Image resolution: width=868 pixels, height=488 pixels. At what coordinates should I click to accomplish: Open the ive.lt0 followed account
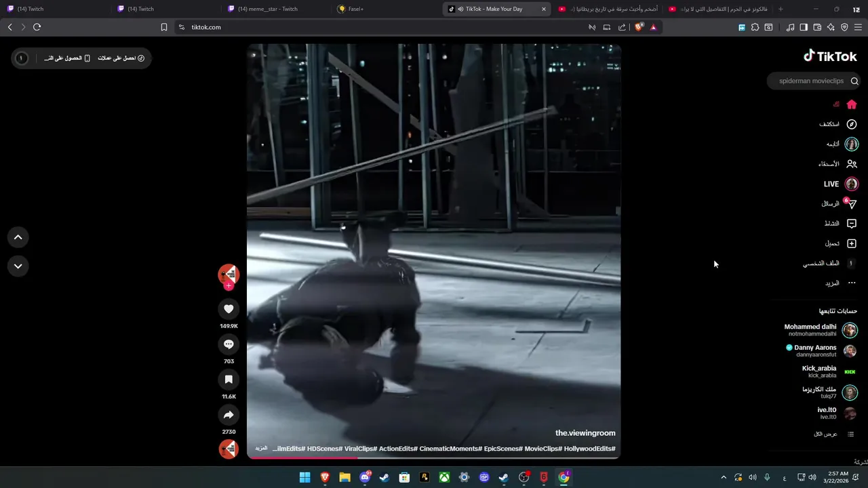tap(837, 413)
